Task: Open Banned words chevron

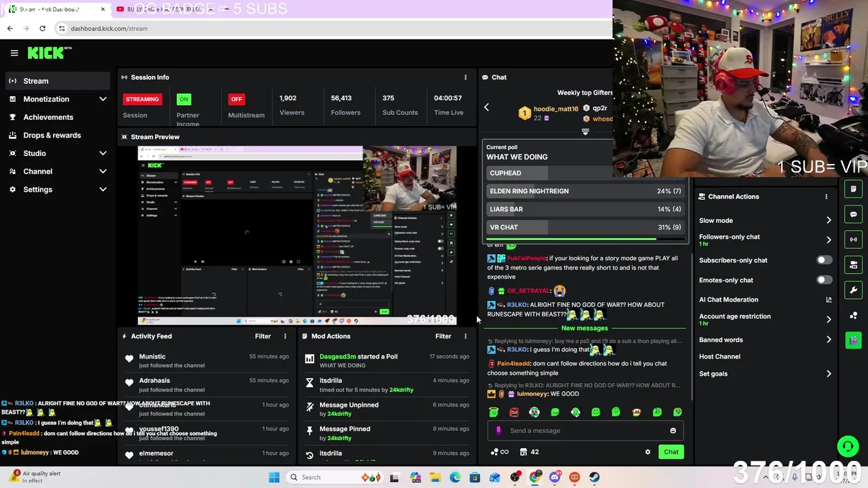Action: [x=829, y=340]
